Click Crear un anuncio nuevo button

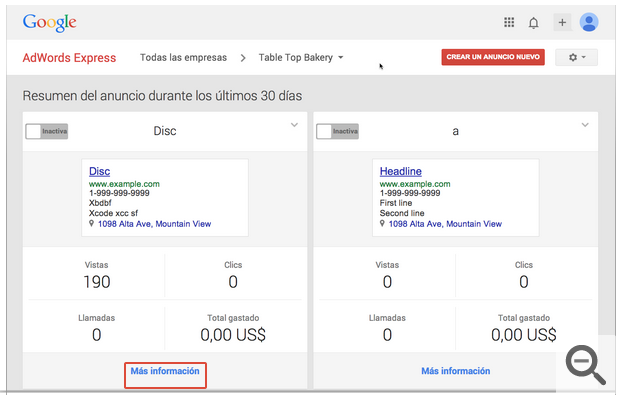(493, 57)
